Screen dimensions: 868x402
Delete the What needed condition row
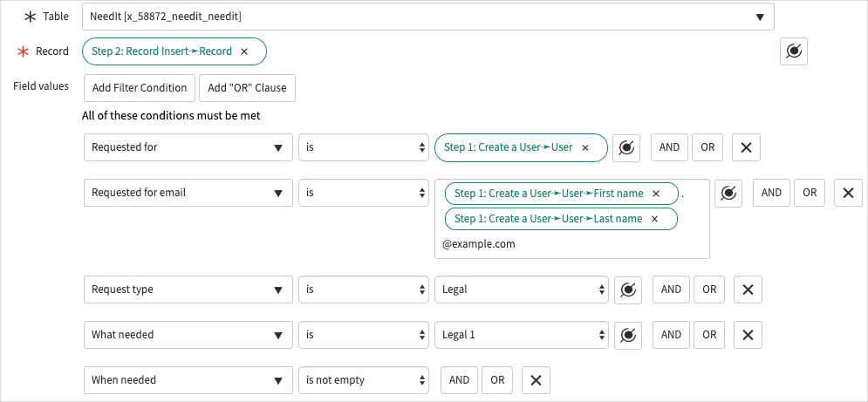coord(748,336)
